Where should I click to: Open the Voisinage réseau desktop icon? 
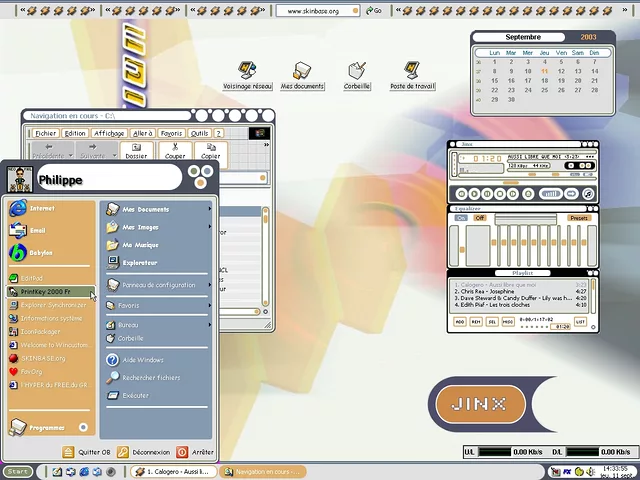pos(247,72)
